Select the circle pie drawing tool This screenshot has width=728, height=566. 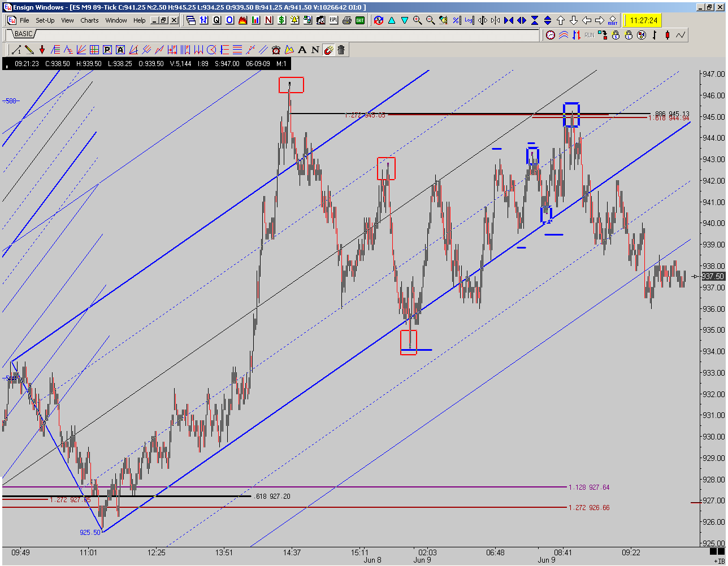[211, 50]
